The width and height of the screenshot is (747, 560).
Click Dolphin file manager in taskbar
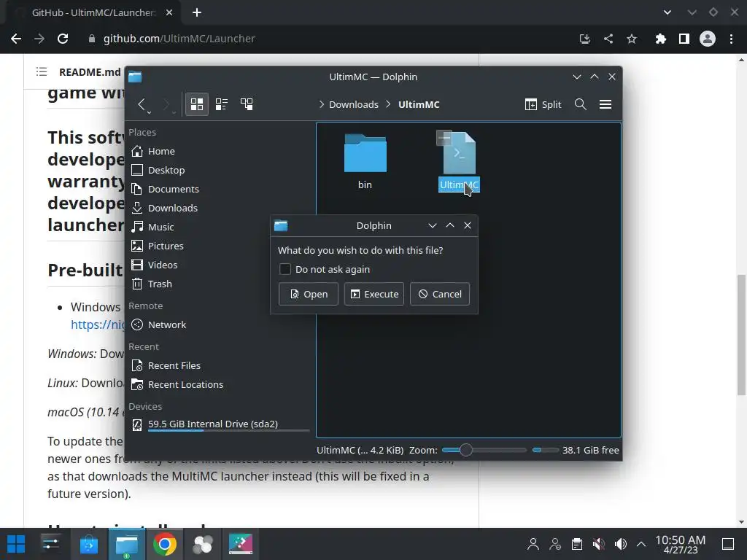[x=127, y=544]
